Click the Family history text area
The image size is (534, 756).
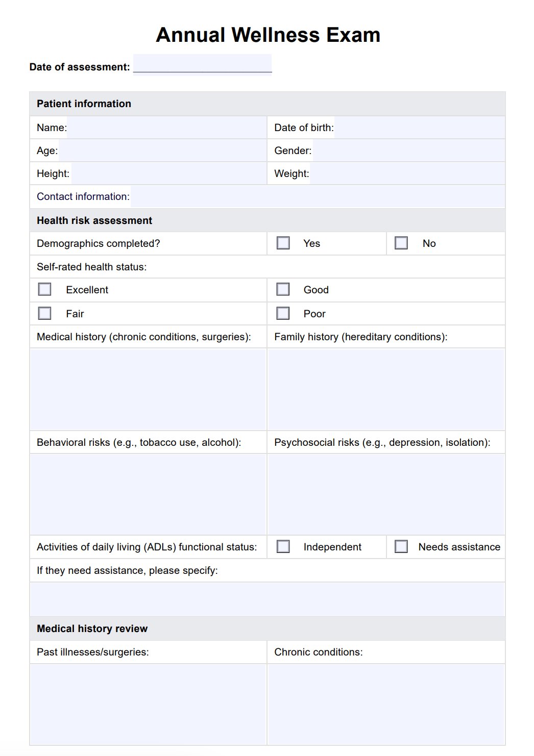pos(386,389)
